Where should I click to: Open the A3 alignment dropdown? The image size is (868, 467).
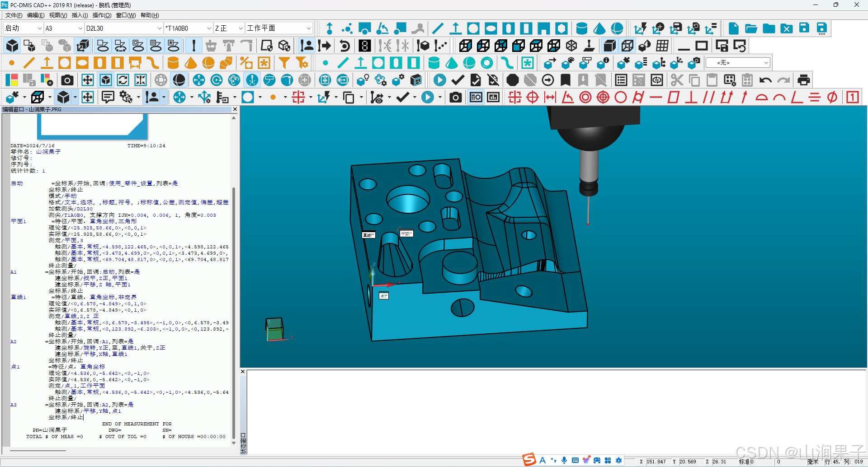point(80,28)
